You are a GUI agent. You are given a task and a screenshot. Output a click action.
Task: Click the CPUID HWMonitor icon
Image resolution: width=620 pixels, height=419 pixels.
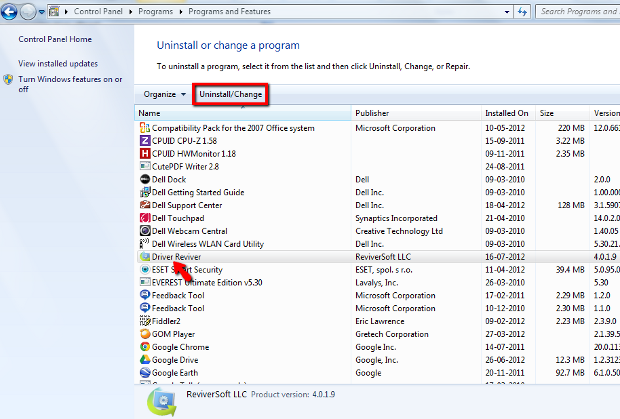[x=145, y=153]
